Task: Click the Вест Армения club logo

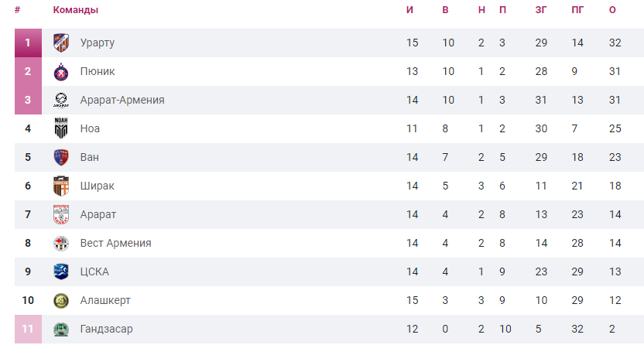Action: tap(61, 243)
